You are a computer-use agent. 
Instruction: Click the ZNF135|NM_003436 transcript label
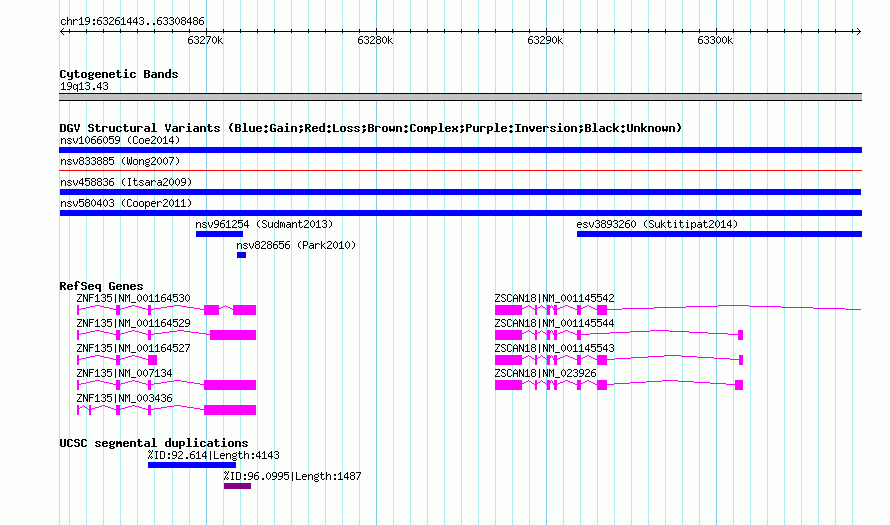click(124, 398)
